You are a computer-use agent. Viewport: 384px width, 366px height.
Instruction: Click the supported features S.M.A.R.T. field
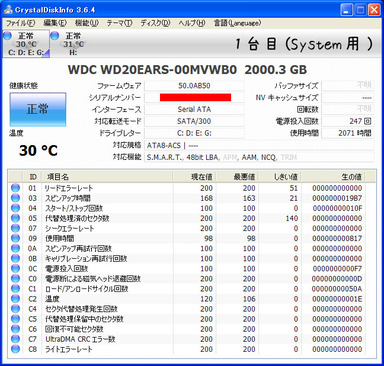(x=259, y=157)
